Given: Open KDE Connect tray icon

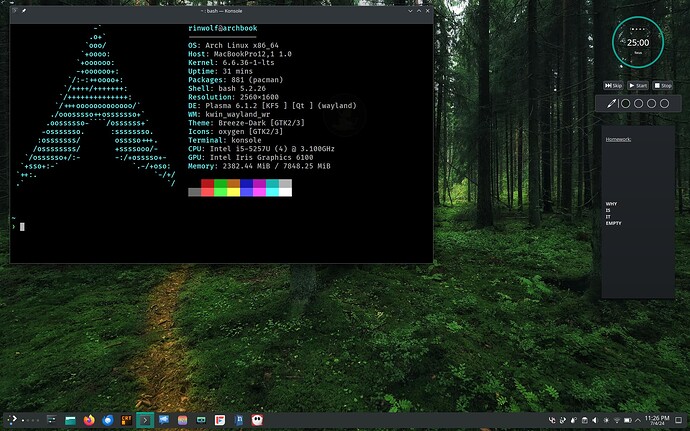Looking at the screenshot, I should point(563,420).
